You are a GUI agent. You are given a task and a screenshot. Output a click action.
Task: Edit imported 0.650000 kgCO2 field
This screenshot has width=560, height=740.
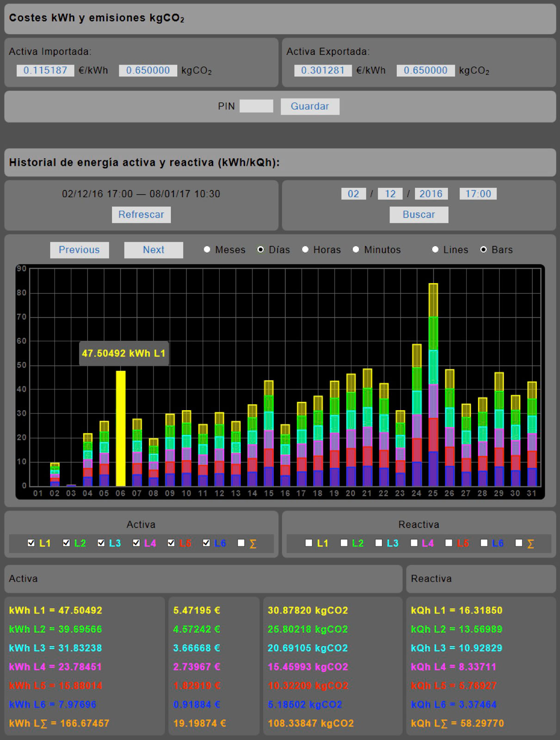tap(148, 70)
